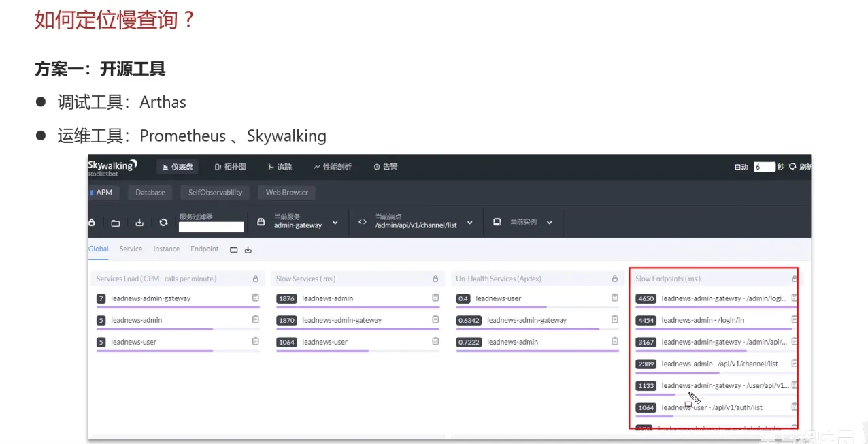Switch to the Database tab
This screenshot has width=868, height=444.
[150, 193]
